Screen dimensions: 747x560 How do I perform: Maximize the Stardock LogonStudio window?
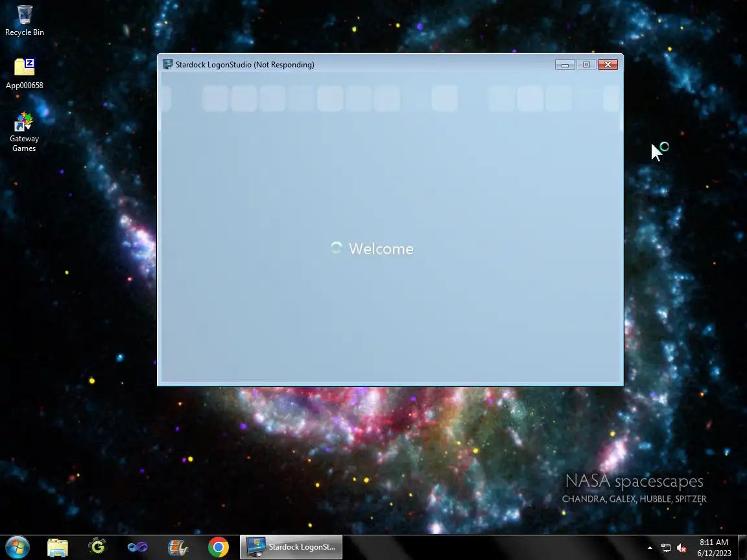pos(586,65)
